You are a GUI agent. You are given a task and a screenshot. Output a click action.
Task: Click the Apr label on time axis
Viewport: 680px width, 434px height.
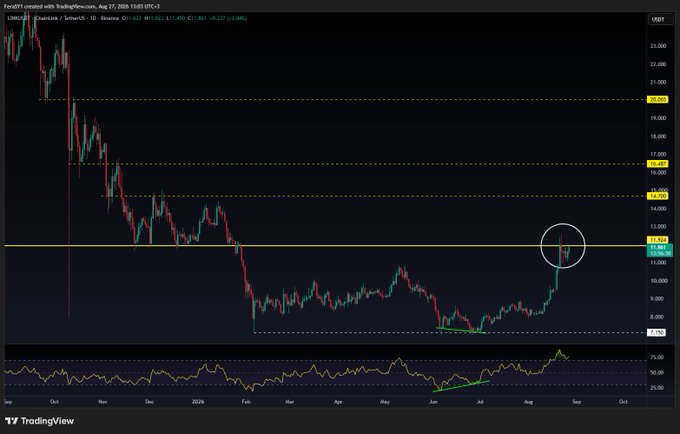coord(338,402)
